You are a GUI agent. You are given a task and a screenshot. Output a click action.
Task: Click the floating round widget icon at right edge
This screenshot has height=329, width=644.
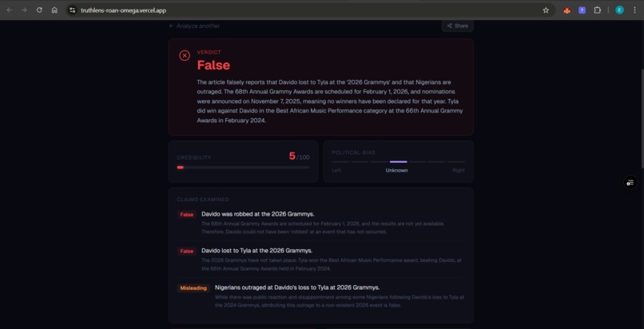[x=630, y=183]
